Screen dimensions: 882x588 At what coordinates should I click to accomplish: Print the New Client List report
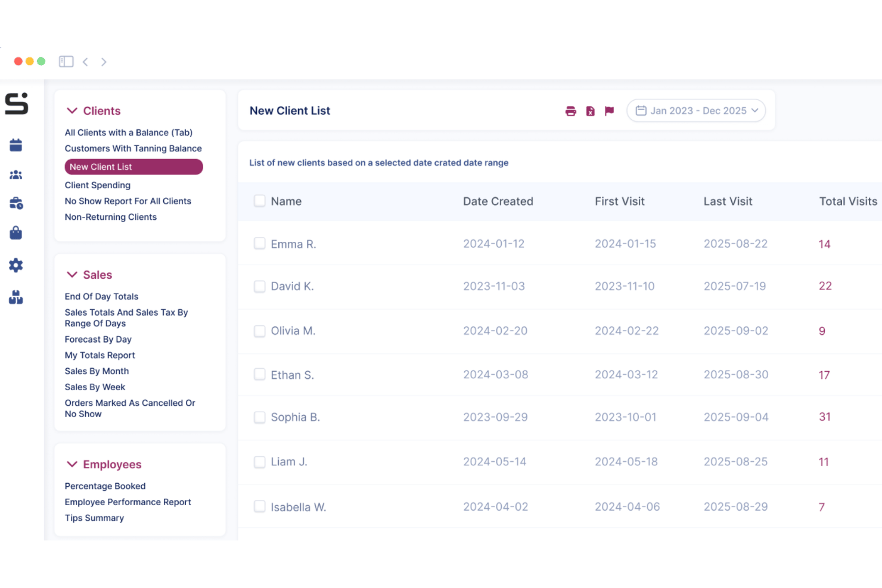click(571, 111)
